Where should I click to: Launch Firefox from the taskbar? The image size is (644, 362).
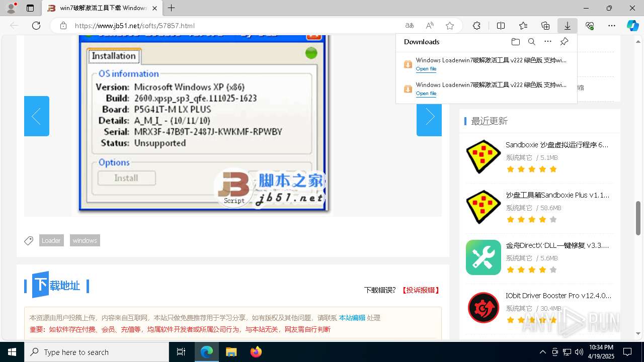coord(256,352)
